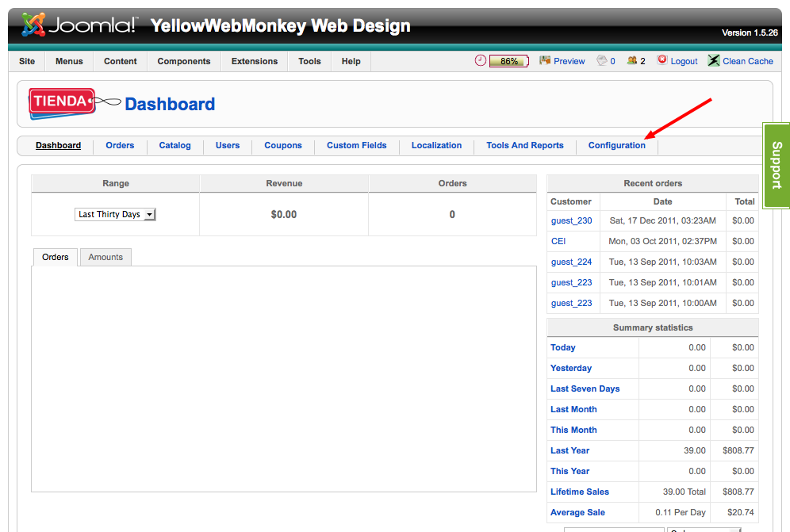
Task: Click the Last Seven Days link
Action: [585, 389]
